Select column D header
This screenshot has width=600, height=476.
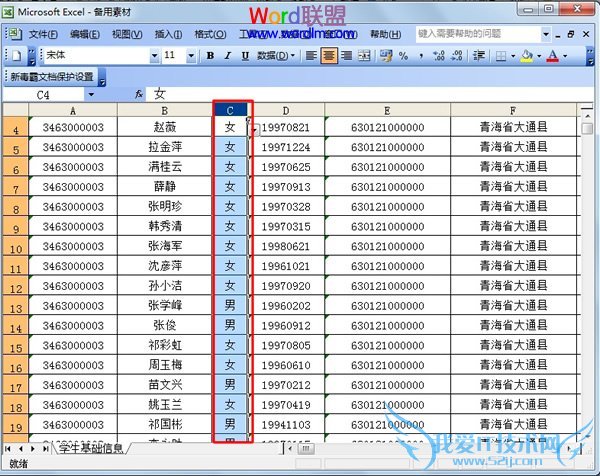click(x=286, y=111)
